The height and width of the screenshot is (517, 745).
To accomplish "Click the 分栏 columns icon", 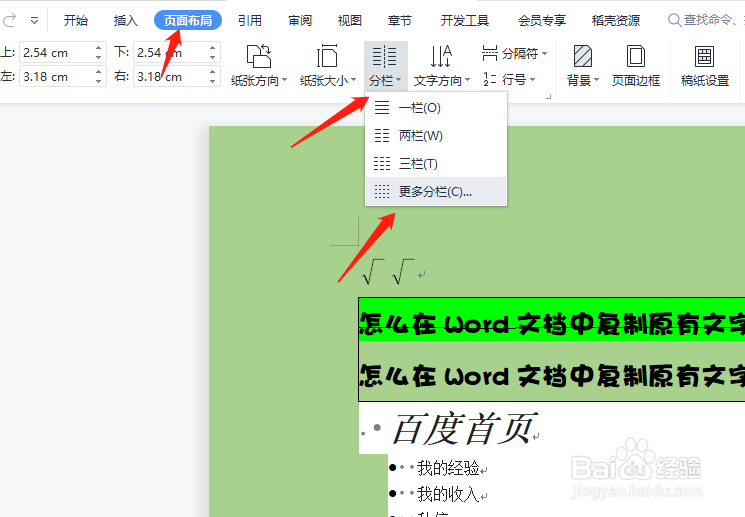I will [385, 57].
